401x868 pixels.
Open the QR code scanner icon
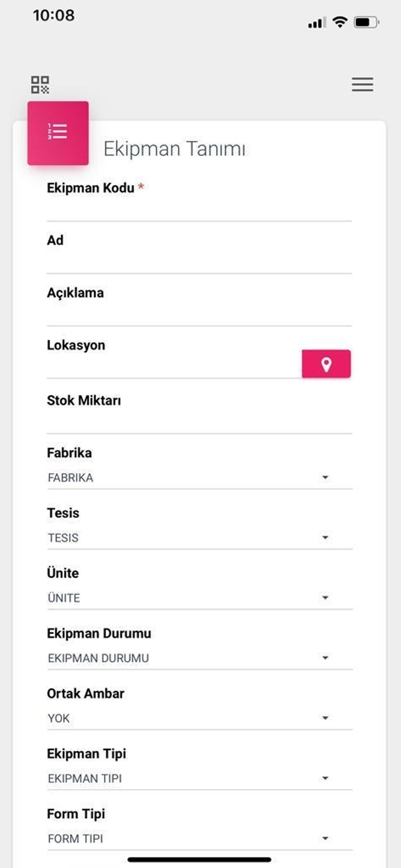(x=40, y=85)
